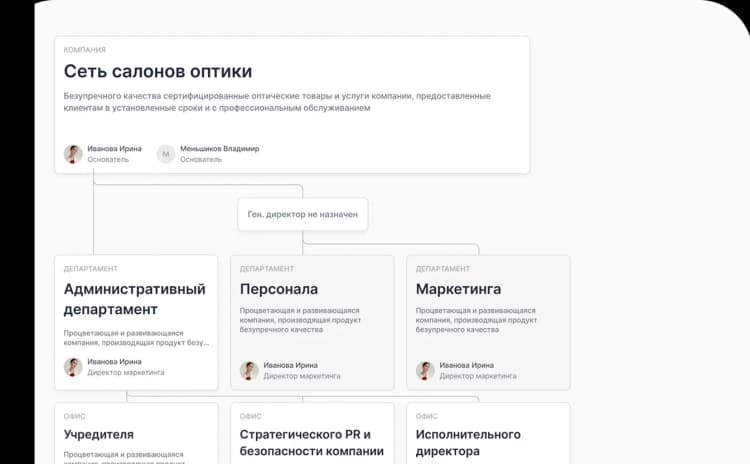
Task: Open the director avatar in Административный департамент card
Action: 73,367
